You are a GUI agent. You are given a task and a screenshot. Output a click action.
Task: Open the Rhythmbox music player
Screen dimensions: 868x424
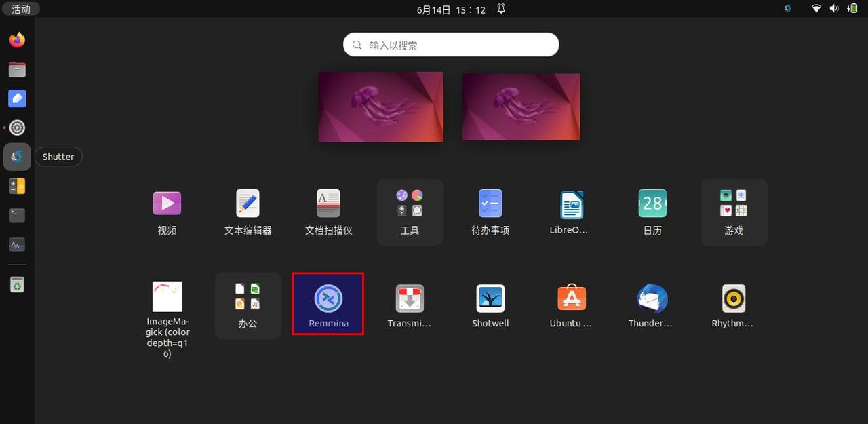pyautogui.click(x=732, y=297)
